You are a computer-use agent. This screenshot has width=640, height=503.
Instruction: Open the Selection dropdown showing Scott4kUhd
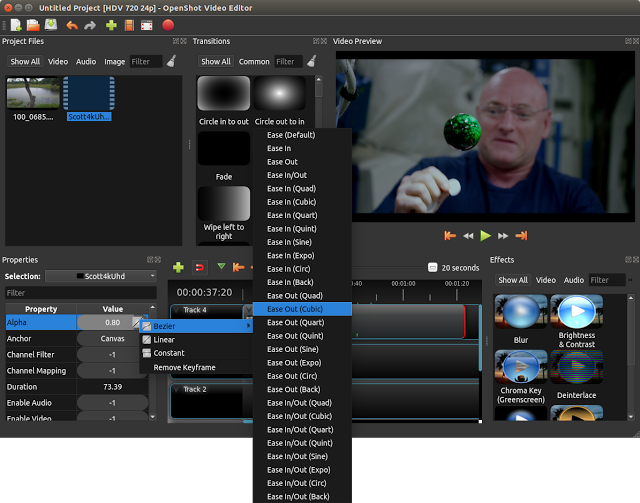(x=101, y=276)
